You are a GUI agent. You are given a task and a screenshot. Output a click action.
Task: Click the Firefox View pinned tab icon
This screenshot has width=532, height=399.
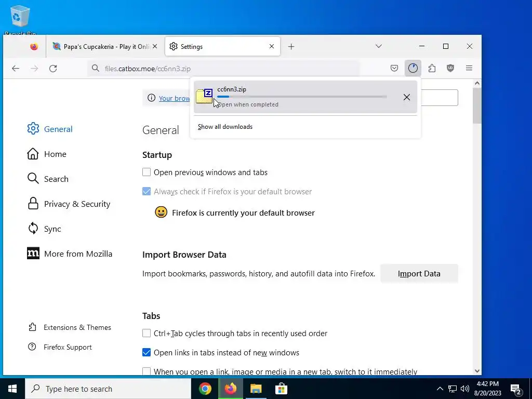pyautogui.click(x=34, y=46)
